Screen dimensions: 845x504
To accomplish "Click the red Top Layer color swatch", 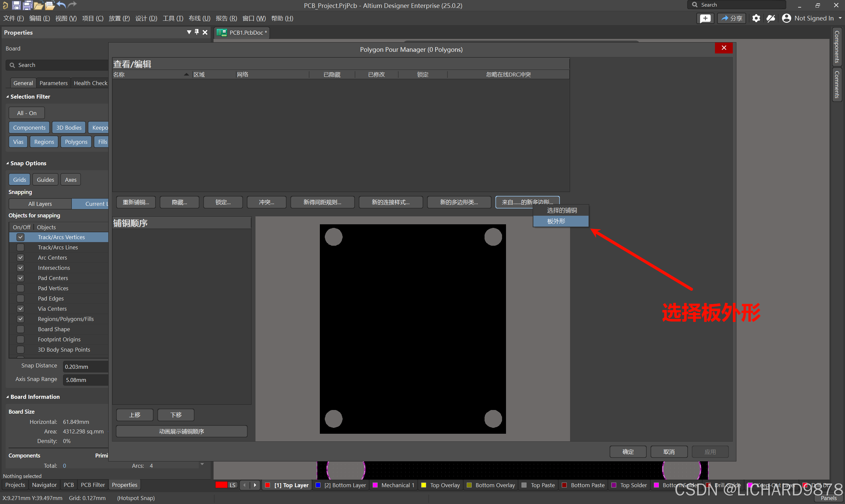I will point(268,485).
